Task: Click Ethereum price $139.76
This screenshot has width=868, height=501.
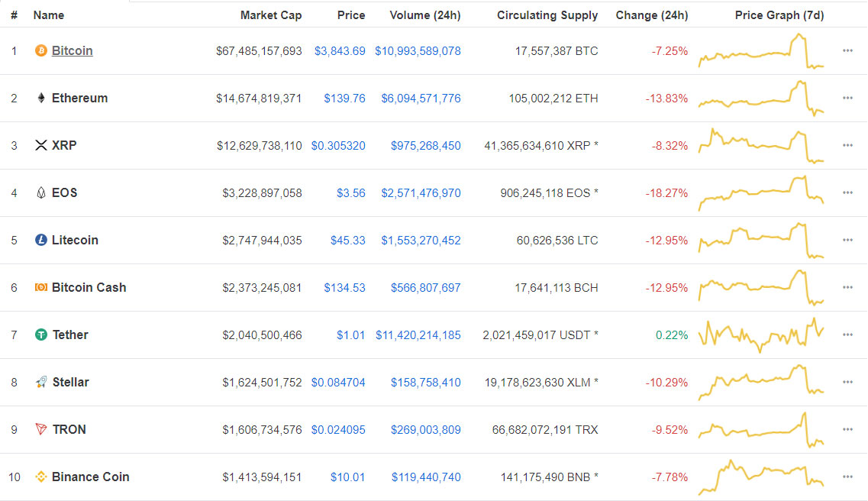Action: click(x=344, y=98)
